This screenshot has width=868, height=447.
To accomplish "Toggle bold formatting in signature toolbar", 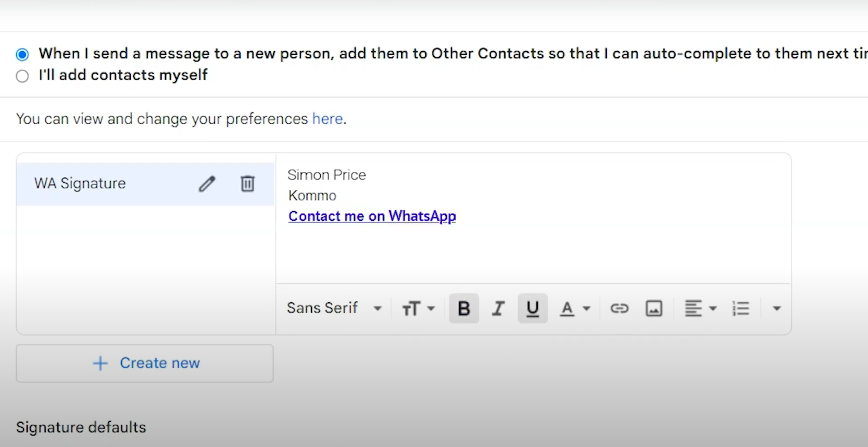I will point(464,309).
